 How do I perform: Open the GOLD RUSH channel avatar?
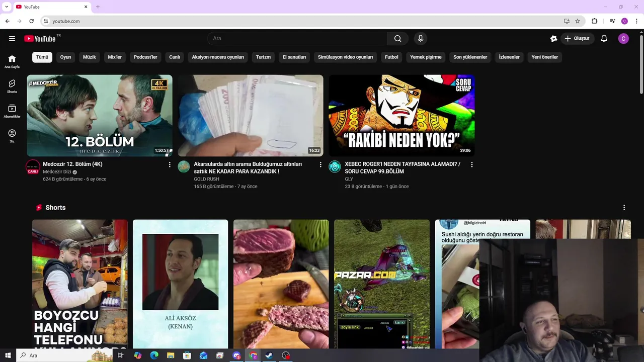point(184,166)
